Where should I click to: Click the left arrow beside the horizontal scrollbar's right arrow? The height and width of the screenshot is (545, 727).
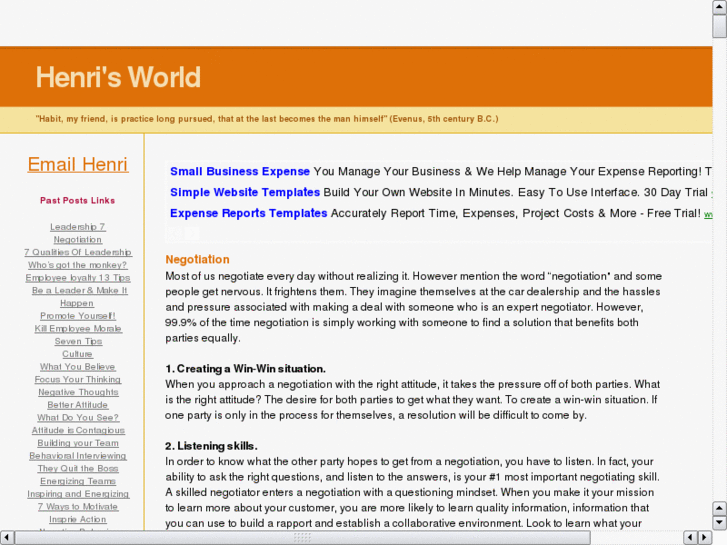coord(690,537)
